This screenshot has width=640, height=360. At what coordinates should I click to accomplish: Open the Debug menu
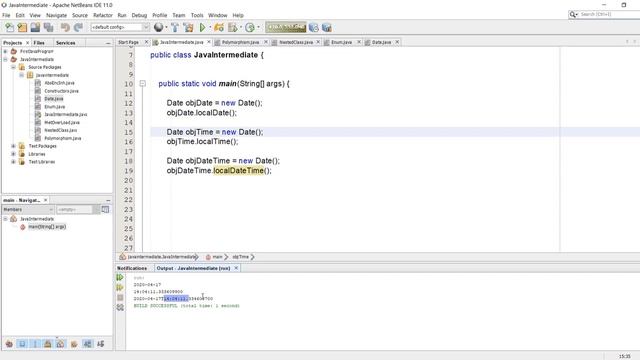click(x=139, y=15)
